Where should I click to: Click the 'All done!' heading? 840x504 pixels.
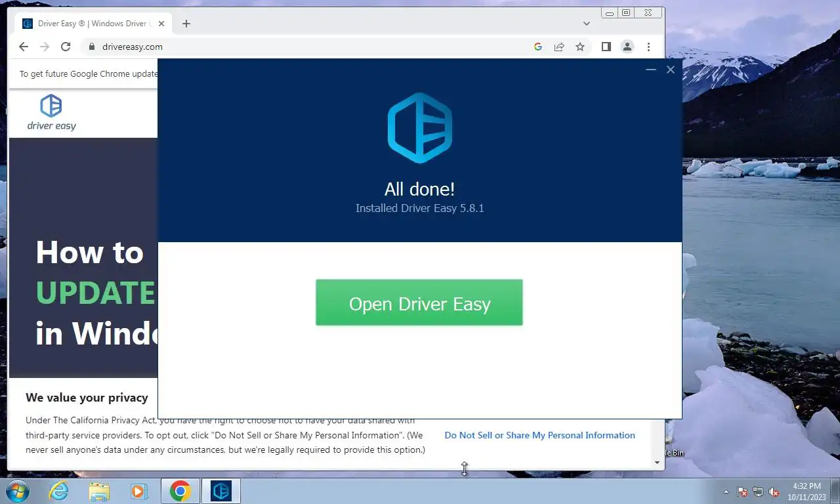[x=419, y=189]
